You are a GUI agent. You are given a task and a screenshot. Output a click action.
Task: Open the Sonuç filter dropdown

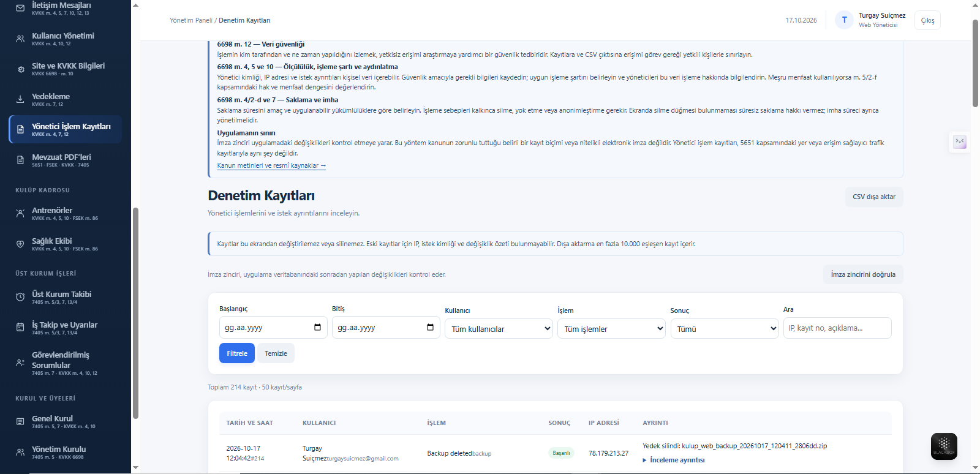coord(724,329)
